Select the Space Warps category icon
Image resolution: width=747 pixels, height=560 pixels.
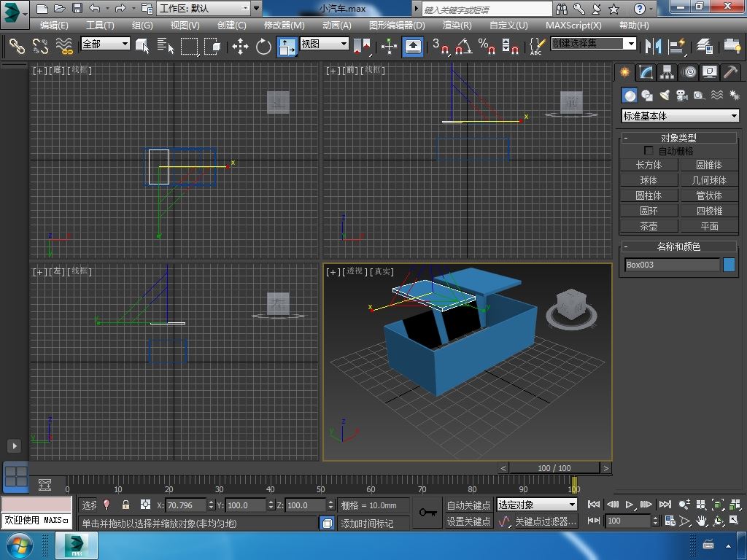click(717, 96)
